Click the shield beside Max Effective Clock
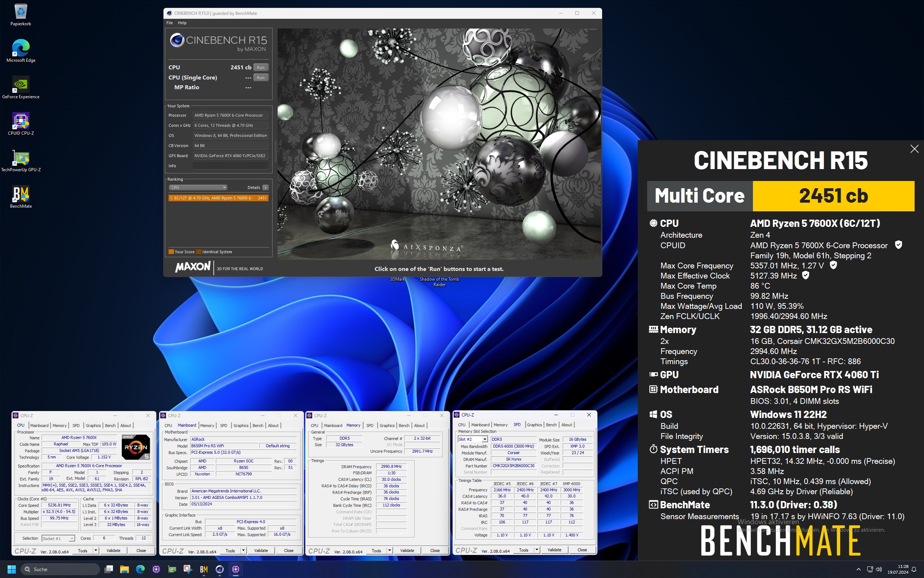This screenshot has height=578, width=924. (x=806, y=275)
